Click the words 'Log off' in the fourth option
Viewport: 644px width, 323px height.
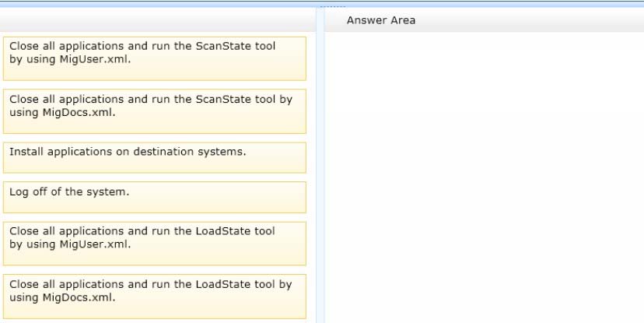tap(28, 191)
